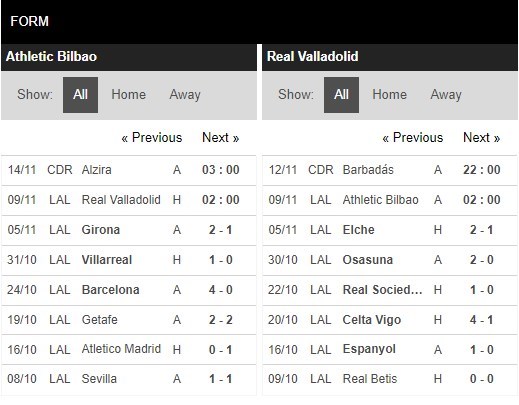The image size is (519, 405).
Task: Switch Real Valladolid form to Home
Action: [x=389, y=95]
